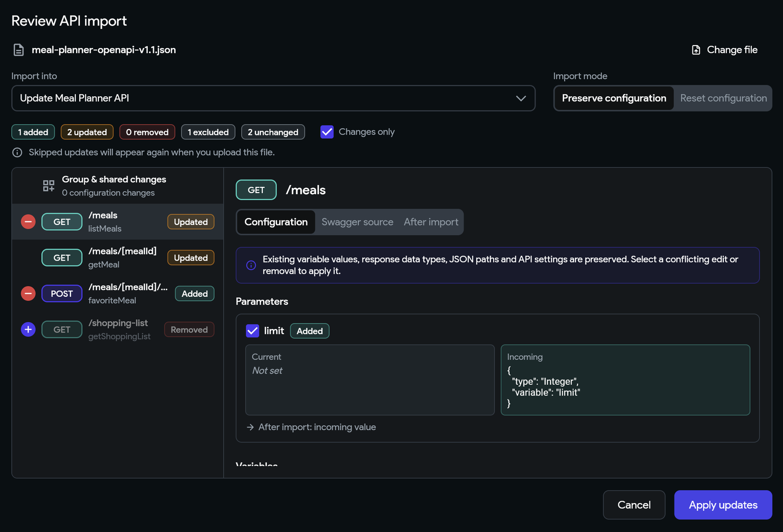Filter by the 1 excluded badge
Image resolution: width=783 pixels, height=532 pixels.
[x=208, y=132]
